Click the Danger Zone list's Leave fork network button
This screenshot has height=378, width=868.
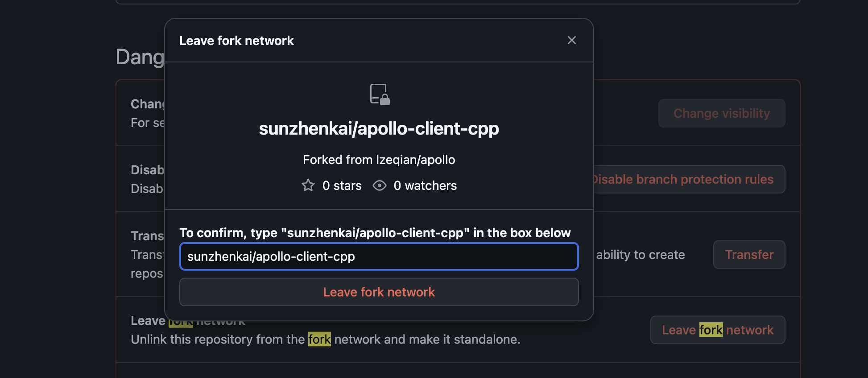[x=717, y=330]
